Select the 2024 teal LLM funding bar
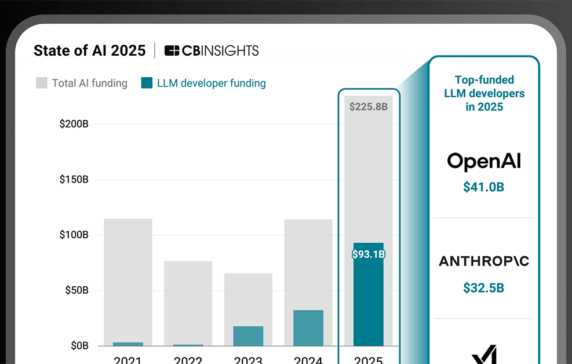572x364 pixels. pos(308,328)
